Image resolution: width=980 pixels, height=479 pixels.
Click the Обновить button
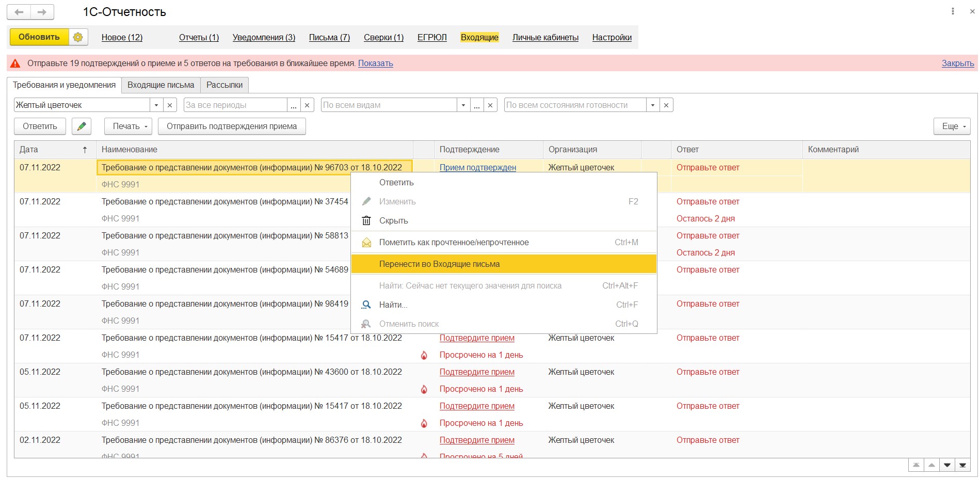click(x=39, y=37)
